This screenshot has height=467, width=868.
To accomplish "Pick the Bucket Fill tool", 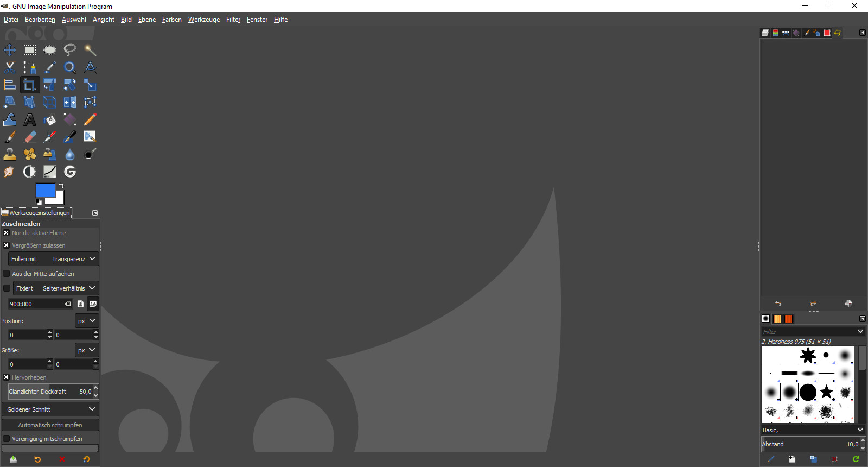I will tap(50, 119).
